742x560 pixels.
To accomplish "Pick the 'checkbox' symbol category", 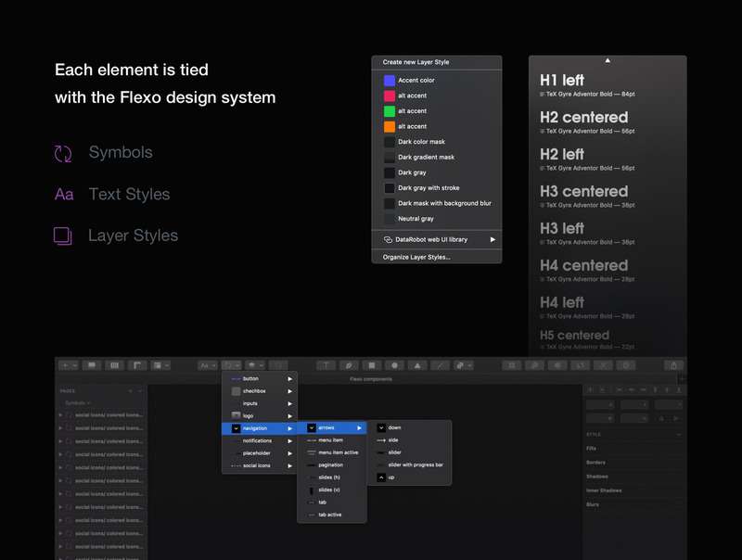I will [x=254, y=391].
